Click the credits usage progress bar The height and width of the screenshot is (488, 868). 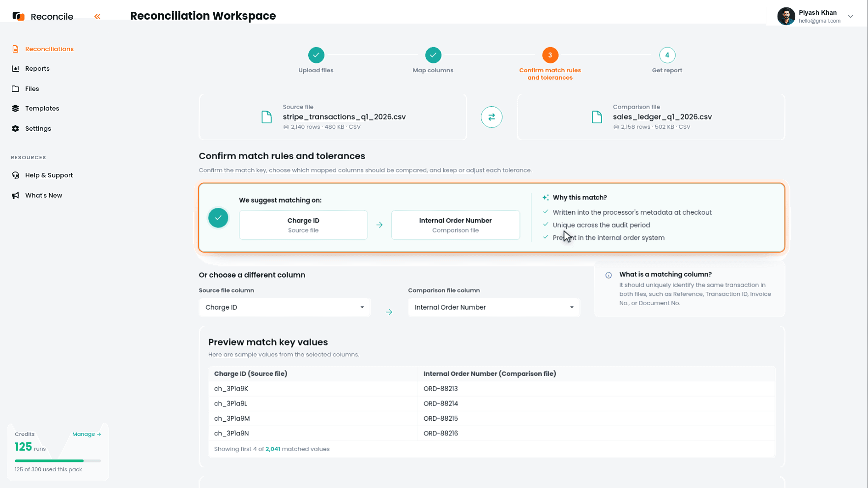[58, 460]
